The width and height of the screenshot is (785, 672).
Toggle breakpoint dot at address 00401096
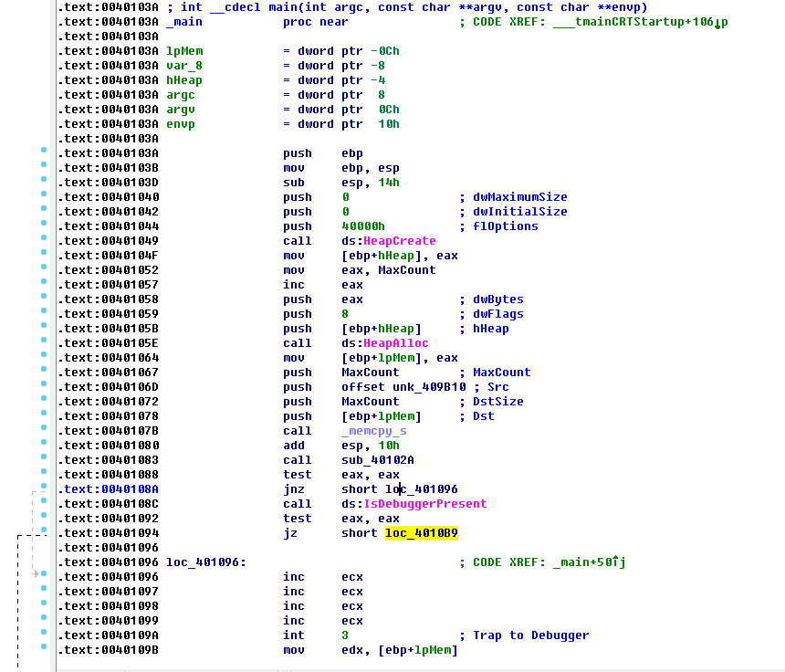pos(44,573)
